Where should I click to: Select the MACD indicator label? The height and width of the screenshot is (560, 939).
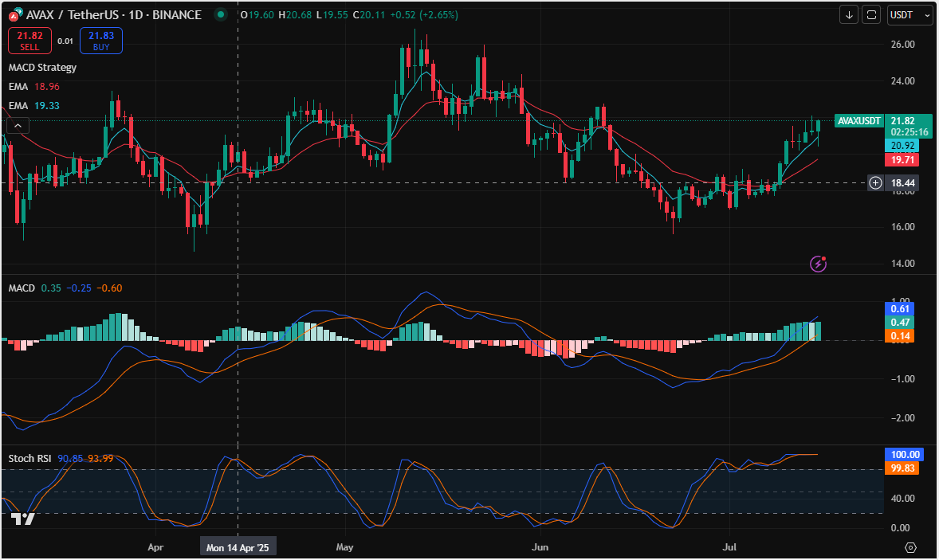(22, 288)
